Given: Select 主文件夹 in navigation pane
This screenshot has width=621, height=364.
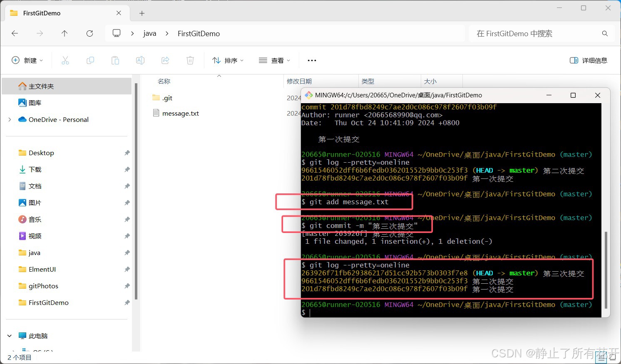Looking at the screenshot, I should click(67, 86).
